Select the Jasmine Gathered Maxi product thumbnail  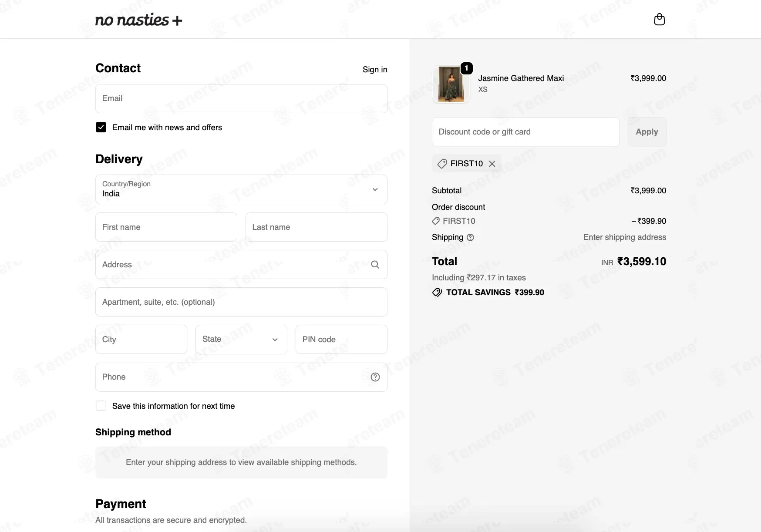tap(451, 84)
